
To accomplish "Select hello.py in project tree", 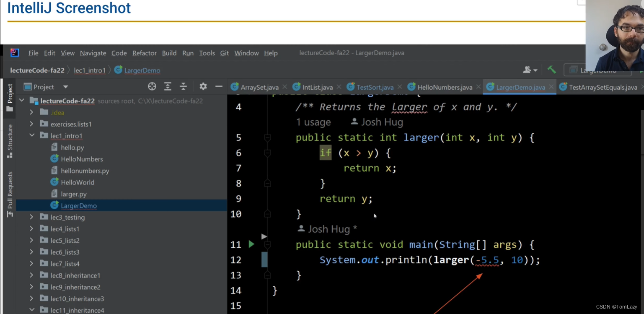I will pos(67,148).
